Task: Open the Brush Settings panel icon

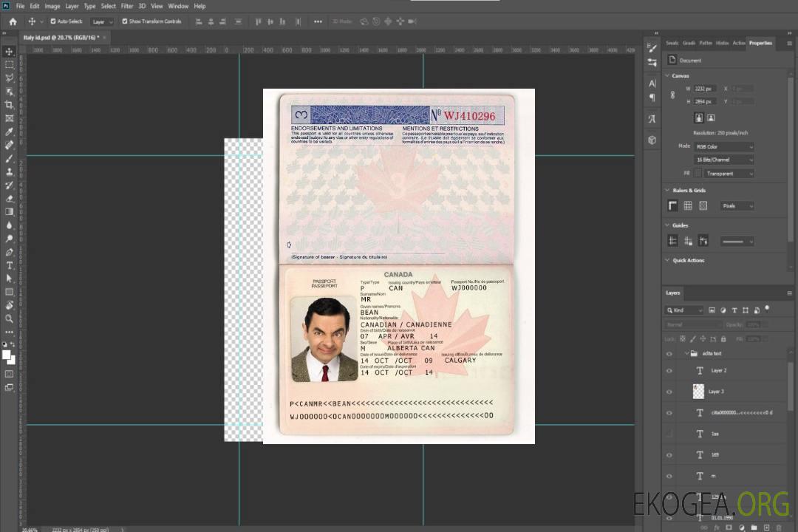Action: pyautogui.click(x=652, y=48)
